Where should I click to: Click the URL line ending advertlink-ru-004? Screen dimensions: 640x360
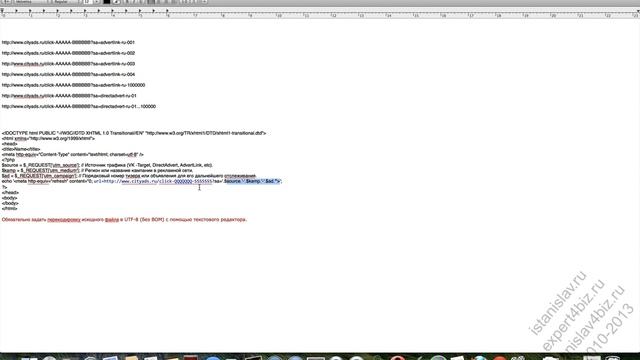68,74
